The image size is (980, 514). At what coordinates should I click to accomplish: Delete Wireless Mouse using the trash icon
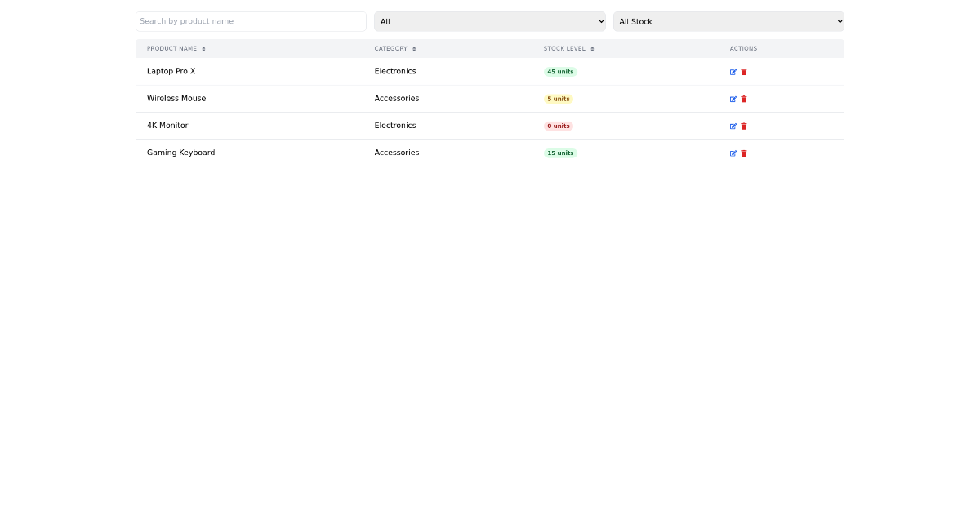tap(743, 99)
